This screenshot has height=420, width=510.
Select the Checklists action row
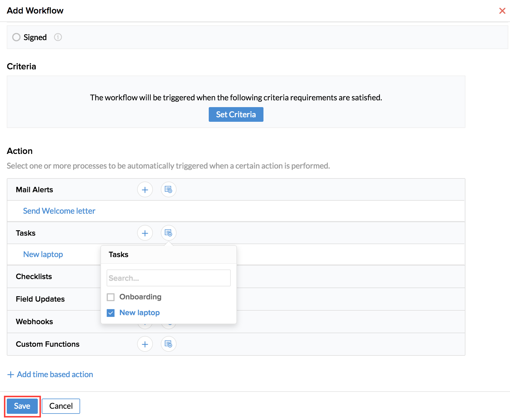click(34, 277)
